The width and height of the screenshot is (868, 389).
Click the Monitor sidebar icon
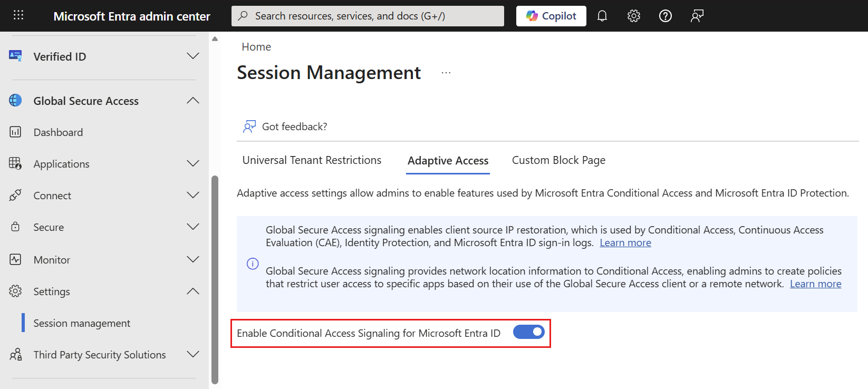[15, 260]
